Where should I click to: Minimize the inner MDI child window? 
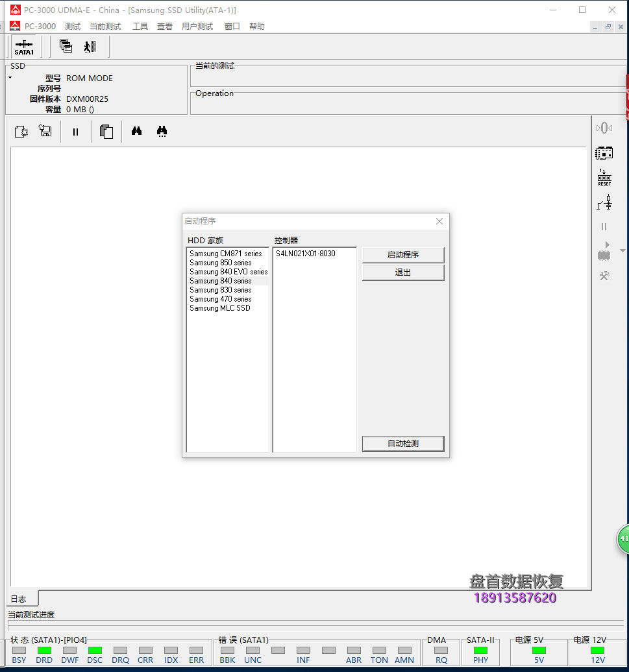coord(595,27)
